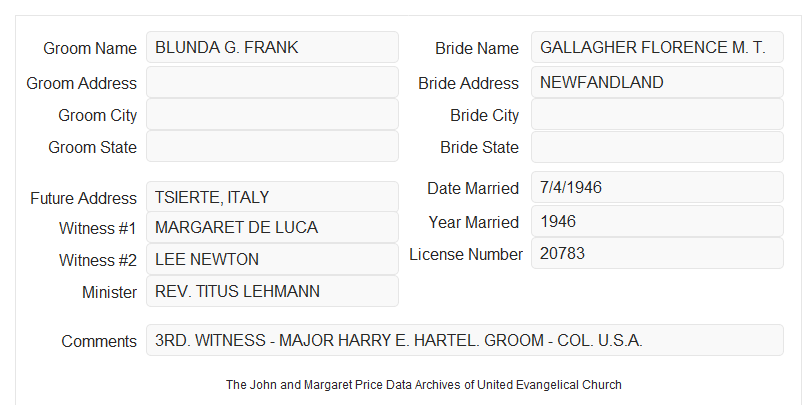
Task: Click the Comments text field
Action: [x=465, y=340]
